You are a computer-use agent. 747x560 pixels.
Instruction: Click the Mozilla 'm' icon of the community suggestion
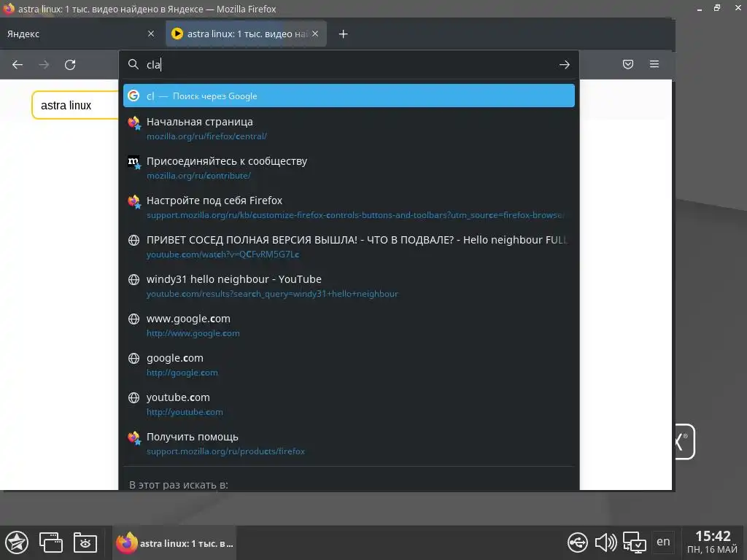point(134,163)
